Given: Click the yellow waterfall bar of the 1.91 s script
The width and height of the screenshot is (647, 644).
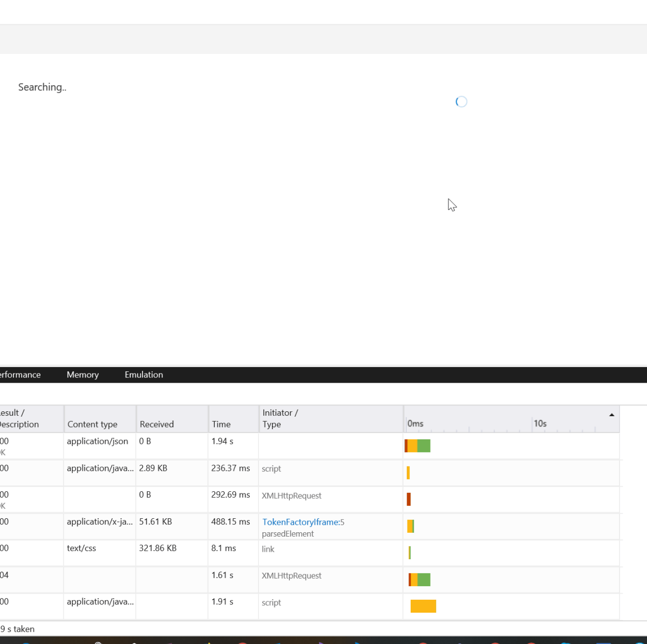Looking at the screenshot, I should 423,606.
